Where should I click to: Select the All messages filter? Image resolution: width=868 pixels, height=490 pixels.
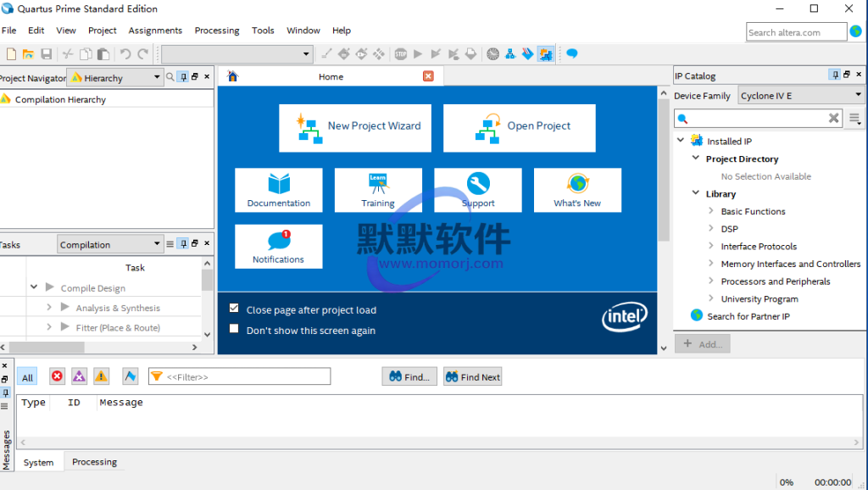(28, 377)
